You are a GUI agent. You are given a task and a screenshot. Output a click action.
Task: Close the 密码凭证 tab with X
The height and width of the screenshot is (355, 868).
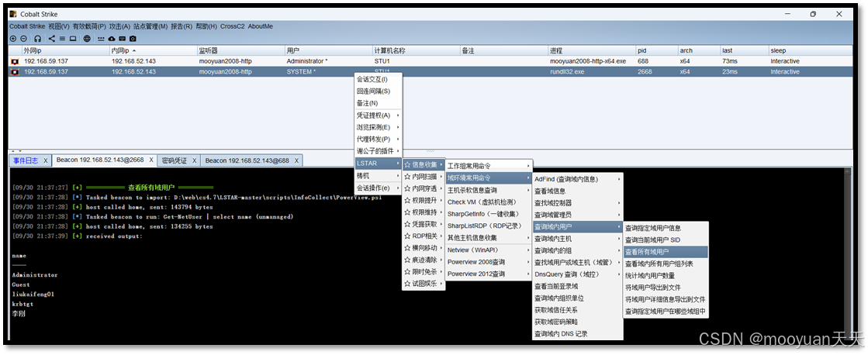tap(193, 160)
